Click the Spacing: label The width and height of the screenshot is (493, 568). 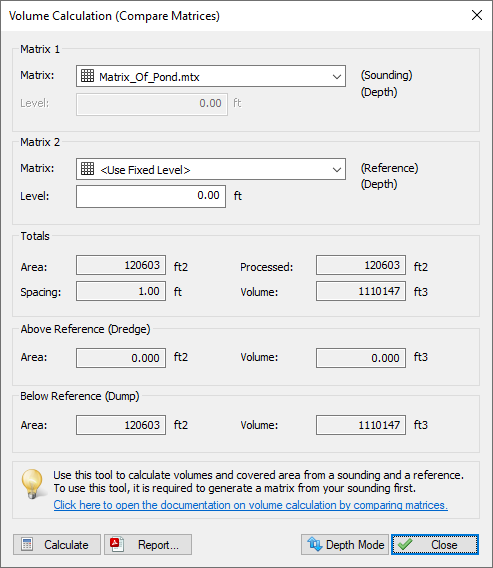[41, 292]
